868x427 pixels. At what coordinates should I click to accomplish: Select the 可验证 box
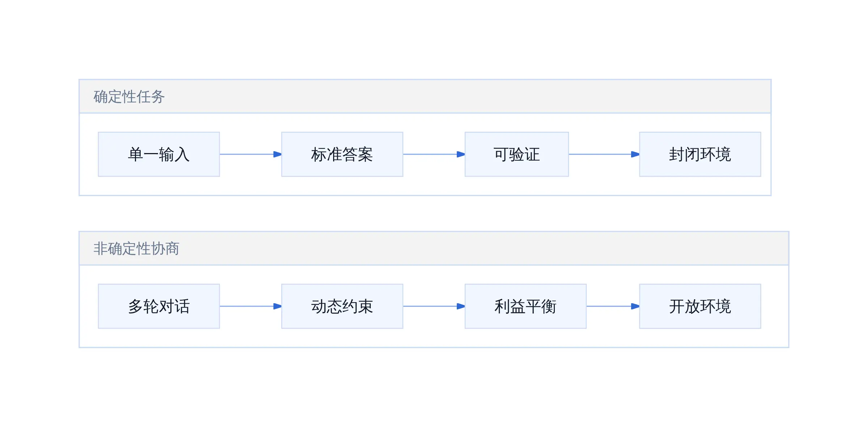tap(517, 154)
